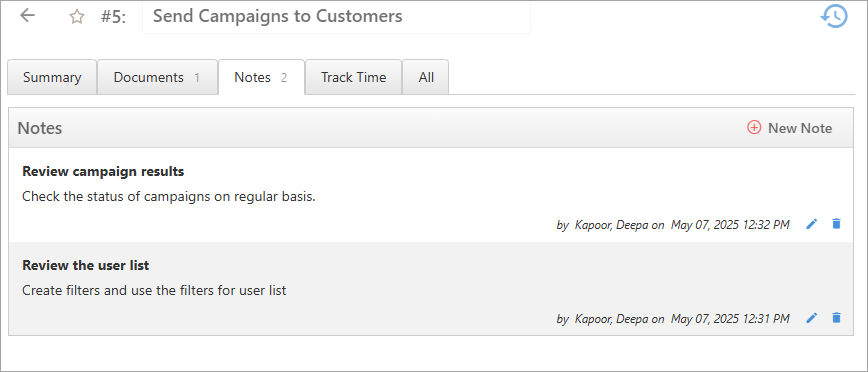Mark task #5 as favorite with star

[x=76, y=17]
